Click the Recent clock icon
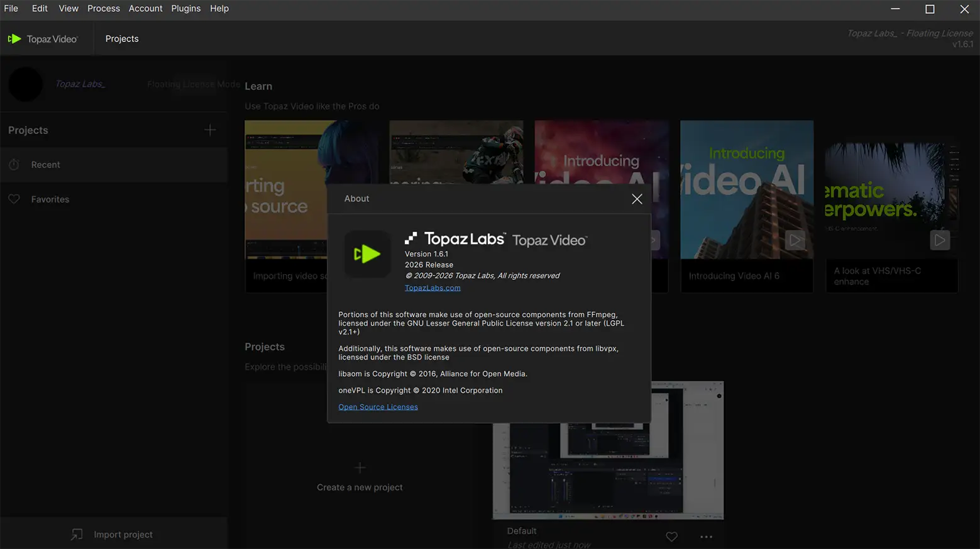980x549 pixels. click(14, 165)
